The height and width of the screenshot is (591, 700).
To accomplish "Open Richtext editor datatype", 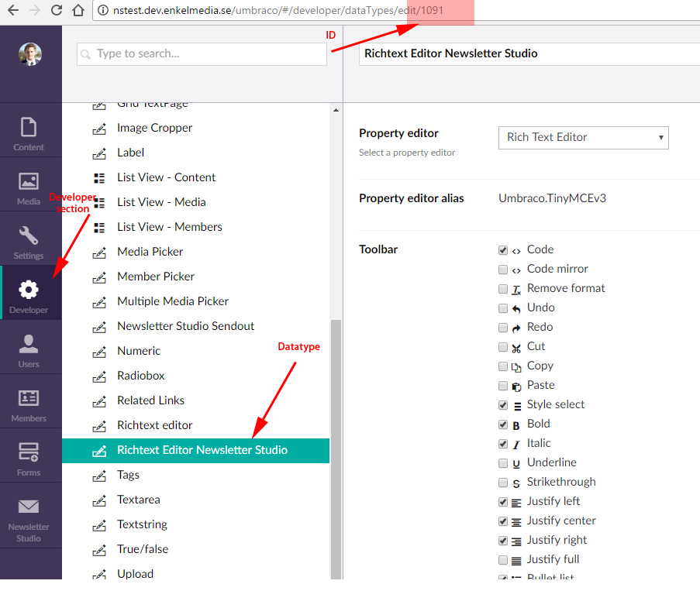I will click(154, 425).
